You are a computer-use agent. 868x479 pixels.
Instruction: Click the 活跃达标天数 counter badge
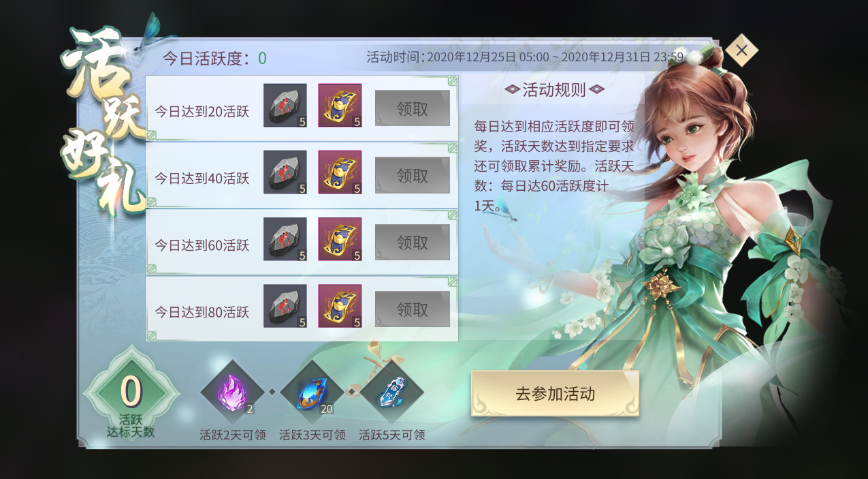[x=131, y=395]
